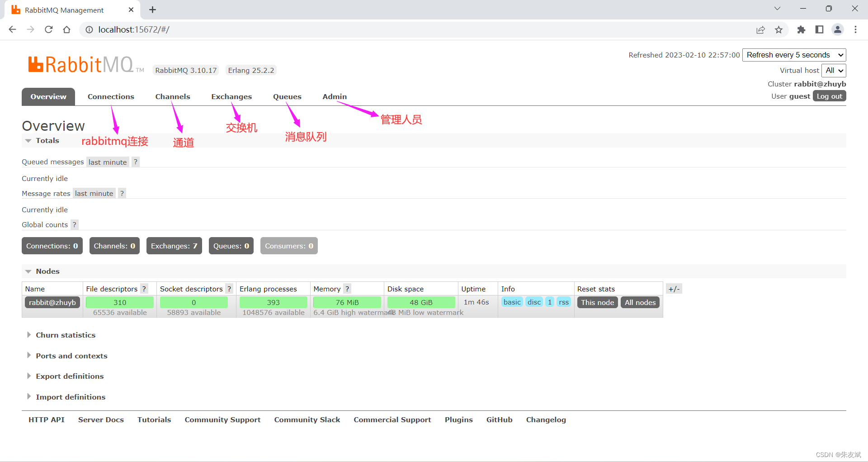
Task: Click the browser forward arrow
Action: [x=30, y=29]
